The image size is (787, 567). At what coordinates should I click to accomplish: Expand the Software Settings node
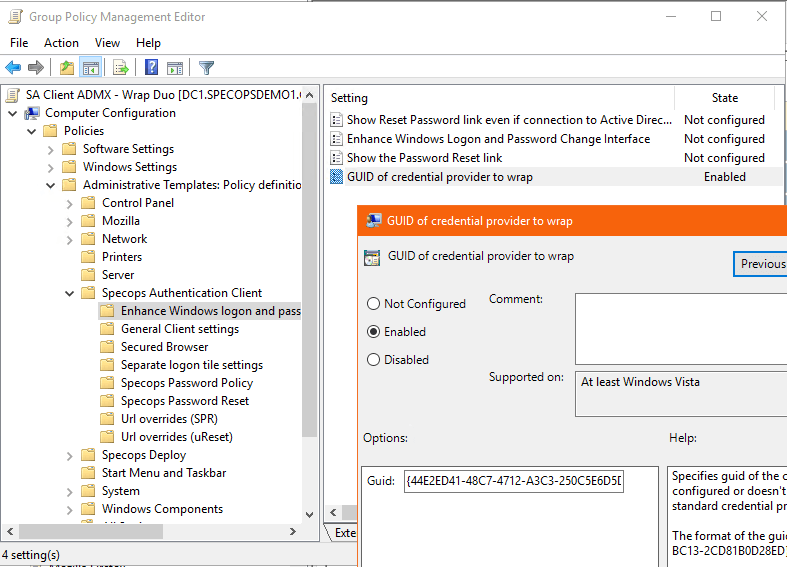[51, 150]
